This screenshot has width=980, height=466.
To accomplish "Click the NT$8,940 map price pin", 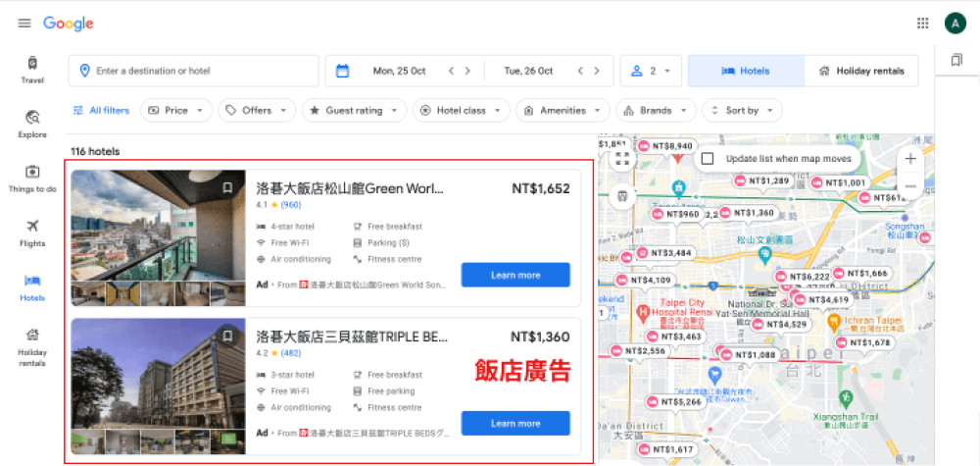I will tap(666, 146).
